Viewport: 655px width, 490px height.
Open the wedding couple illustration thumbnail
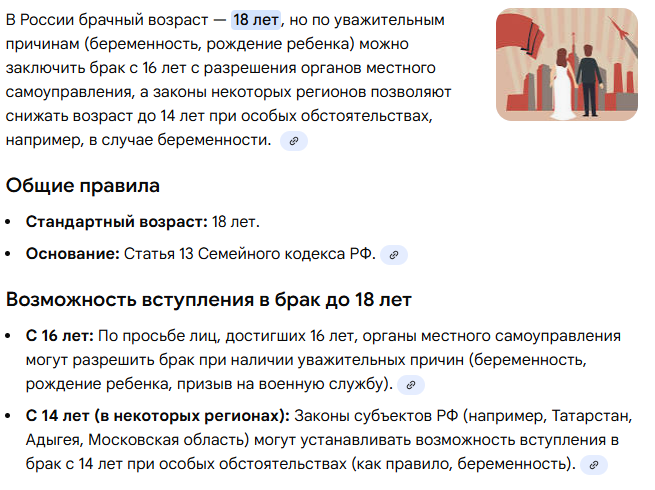coord(566,65)
